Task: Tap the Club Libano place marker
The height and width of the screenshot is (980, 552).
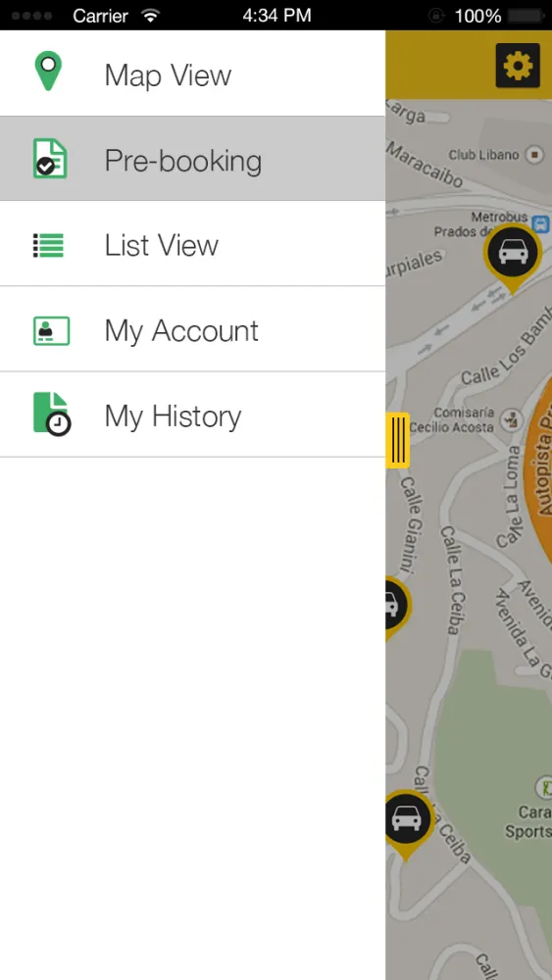Action: 534,154
